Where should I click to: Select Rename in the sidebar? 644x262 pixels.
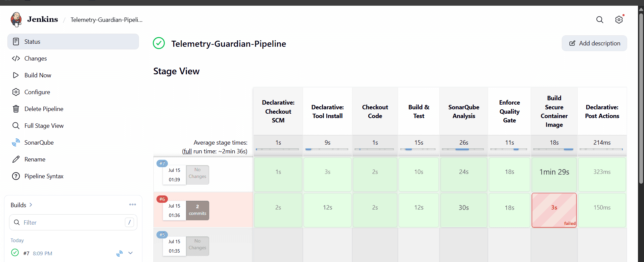point(73,159)
